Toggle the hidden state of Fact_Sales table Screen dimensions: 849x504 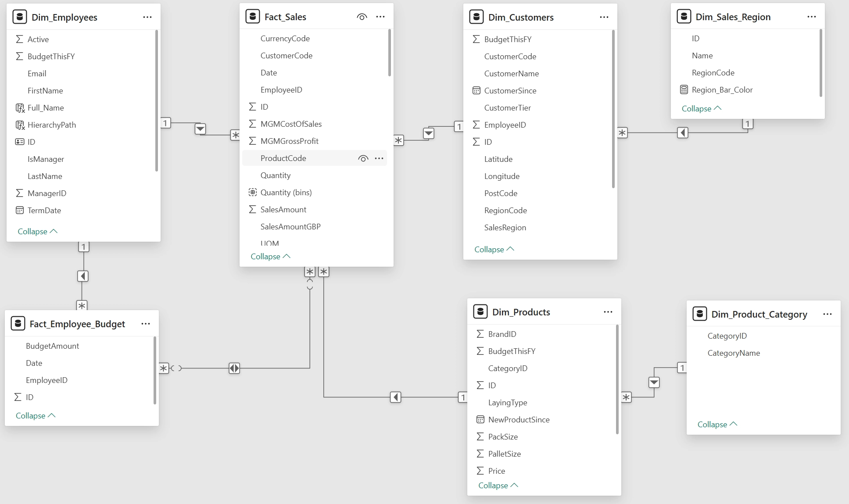coord(362,17)
